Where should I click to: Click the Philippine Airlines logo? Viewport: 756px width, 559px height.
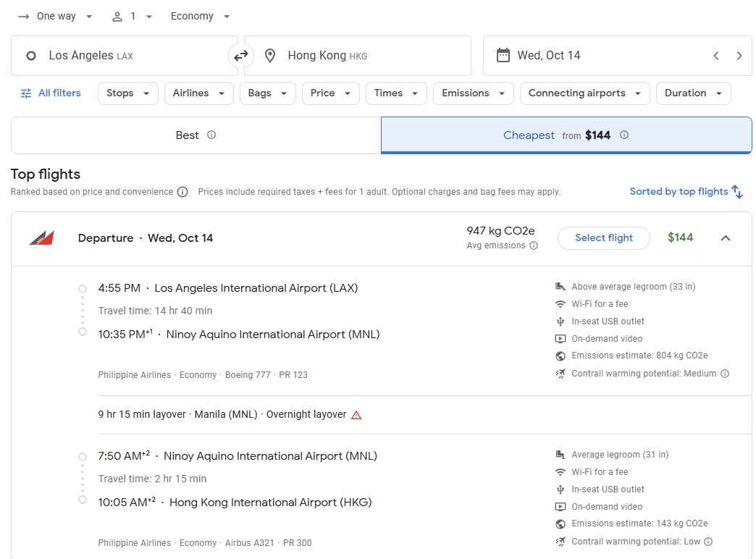coord(42,238)
